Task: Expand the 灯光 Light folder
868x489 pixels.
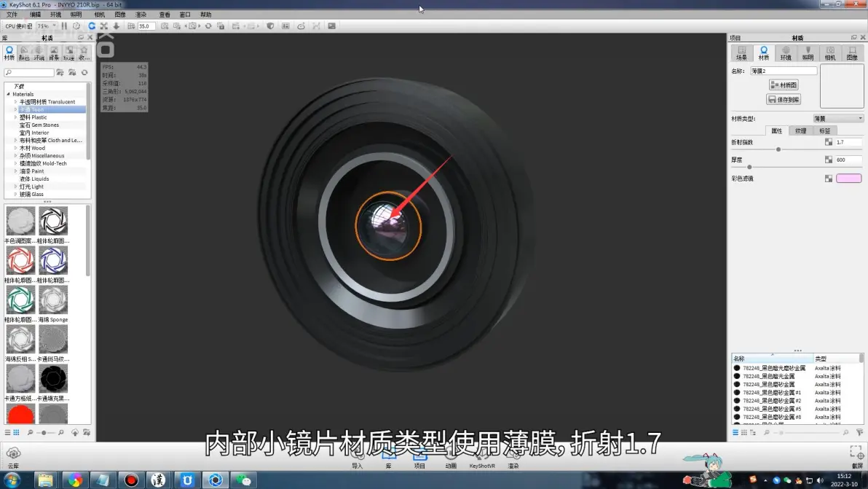Action: (x=15, y=187)
